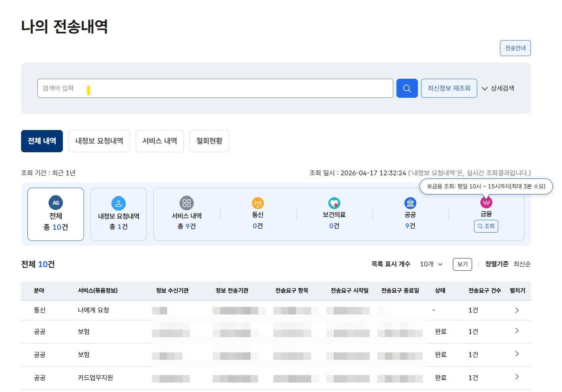Click the 서비스(묶음정보) column header
Image resolution: width=562 pixels, height=392 pixels.
coord(98,291)
